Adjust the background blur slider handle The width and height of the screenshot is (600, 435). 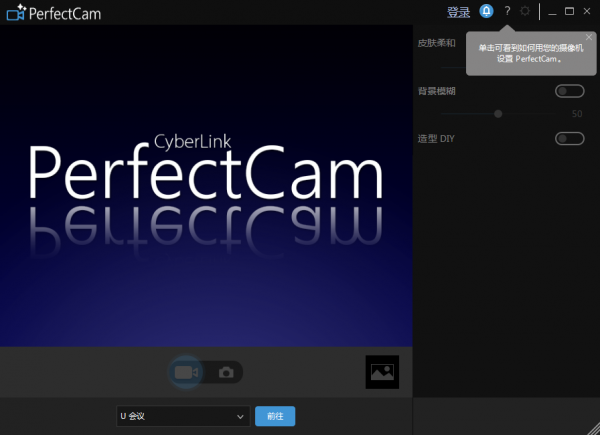(498, 114)
